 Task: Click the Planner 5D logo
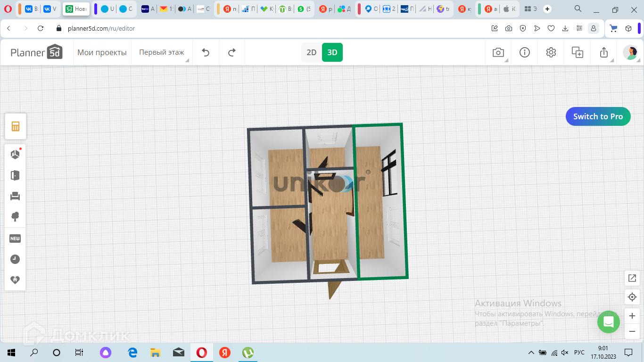(x=37, y=52)
